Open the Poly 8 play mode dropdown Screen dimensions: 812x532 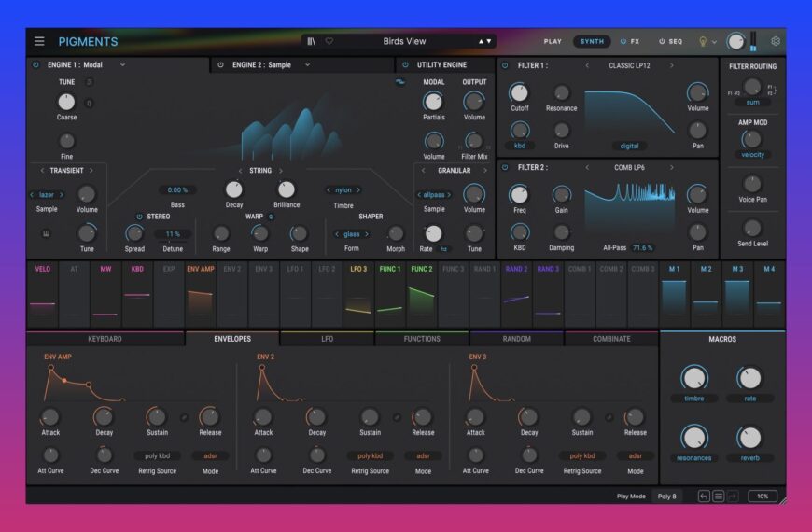click(665, 497)
